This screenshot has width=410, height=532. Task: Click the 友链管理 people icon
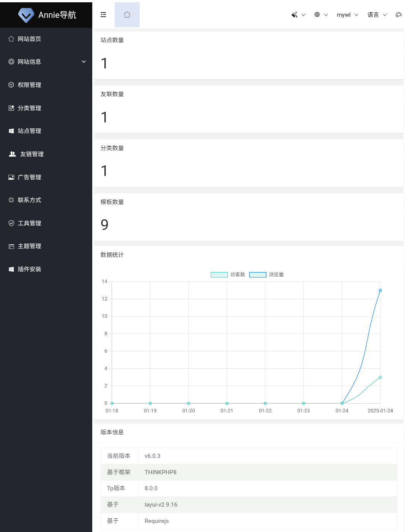tap(13, 154)
